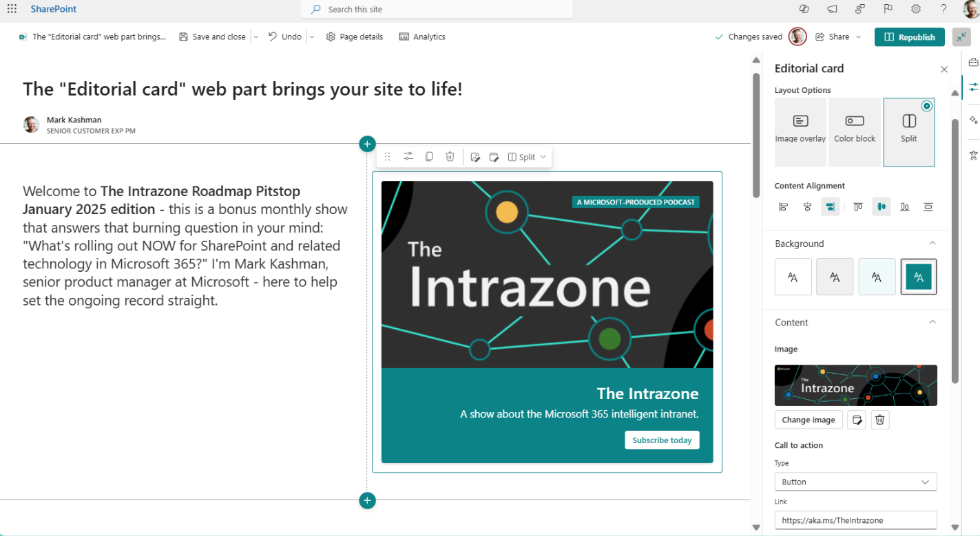Open the settings gear in header
The height and width of the screenshot is (536, 980).
tap(916, 9)
